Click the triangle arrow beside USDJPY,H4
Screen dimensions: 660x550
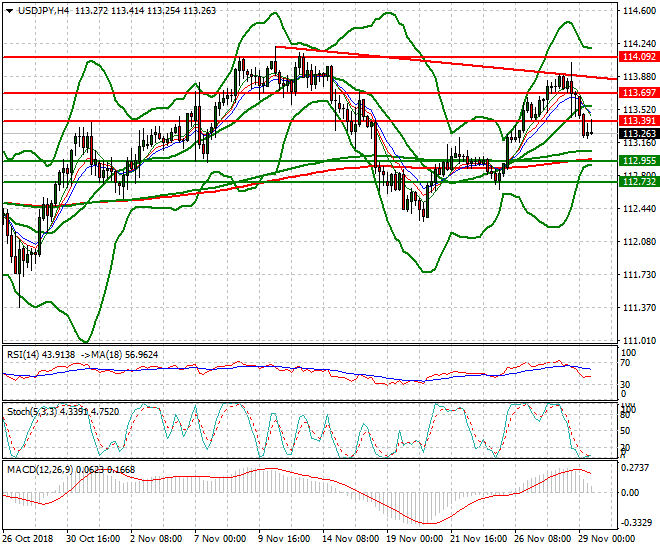click(9, 10)
